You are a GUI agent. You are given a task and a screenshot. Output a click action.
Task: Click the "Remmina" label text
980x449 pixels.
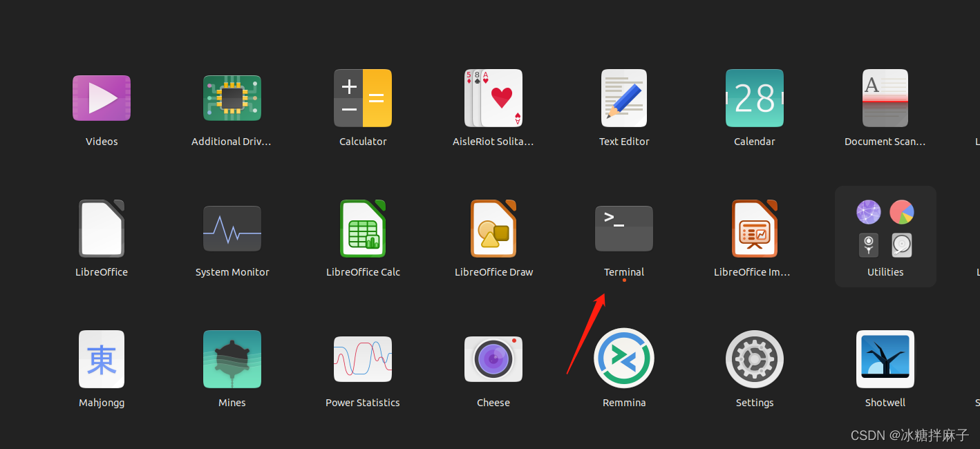coord(624,403)
